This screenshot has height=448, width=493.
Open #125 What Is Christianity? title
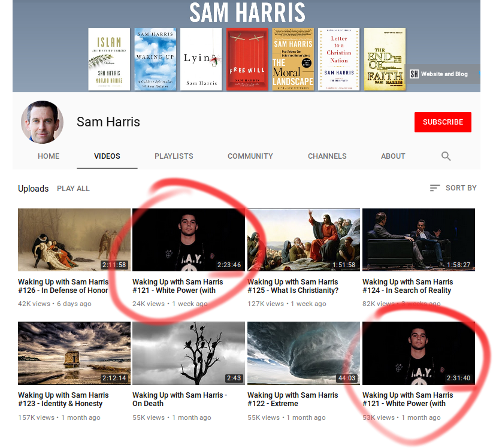pyautogui.click(x=293, y=286)
